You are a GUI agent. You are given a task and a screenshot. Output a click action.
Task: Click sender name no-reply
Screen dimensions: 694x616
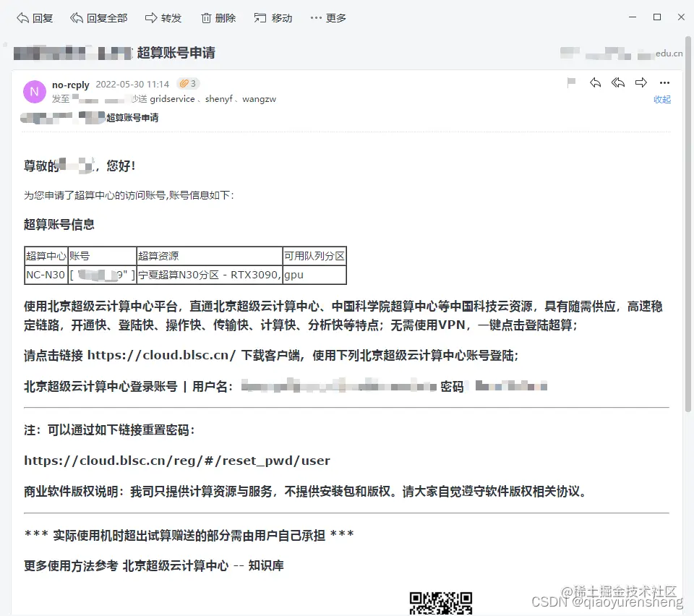(71, 85)
